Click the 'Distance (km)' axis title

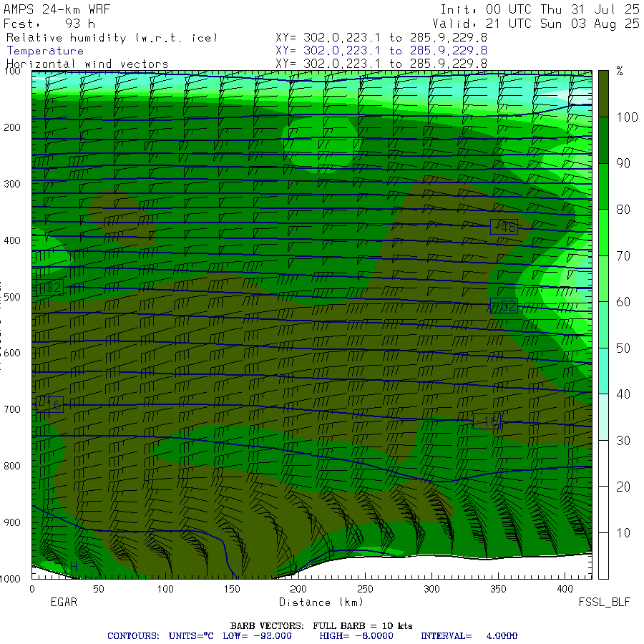point(321,602)
